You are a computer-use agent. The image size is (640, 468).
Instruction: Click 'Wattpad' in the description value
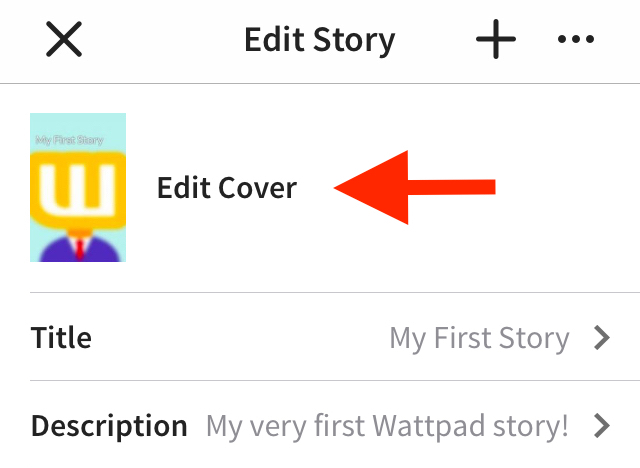(x=429, y=426)
